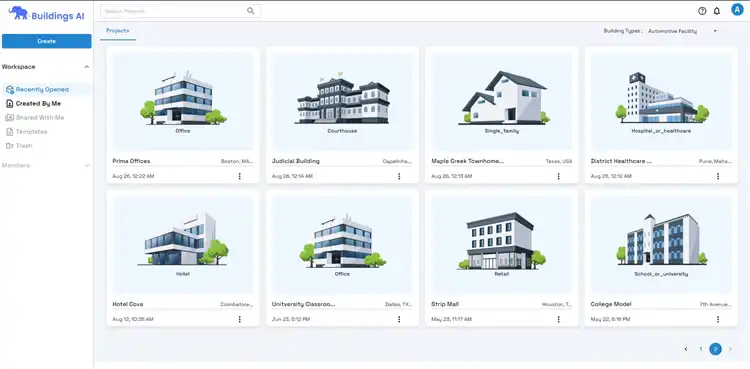The height and width of the screenshot is (369, 750).
Task: Click the Texas, USA location text
Action: coord(559,162)
